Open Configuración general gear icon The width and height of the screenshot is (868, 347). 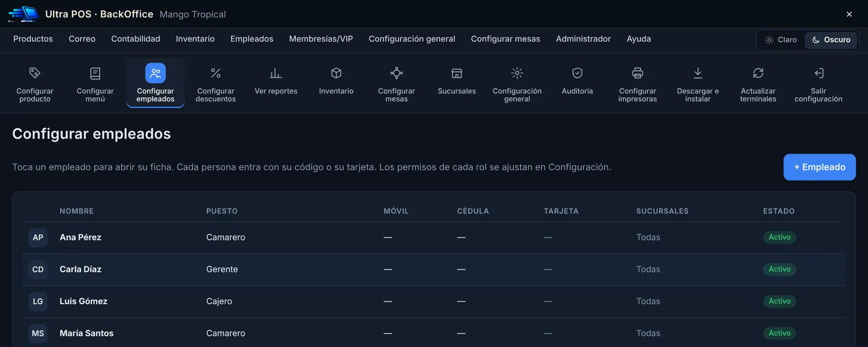point(517,73)
